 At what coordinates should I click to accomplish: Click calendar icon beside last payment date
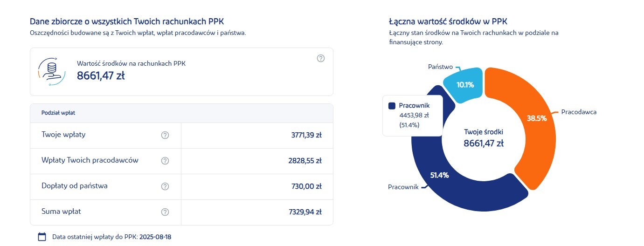[x=42, y=237]
